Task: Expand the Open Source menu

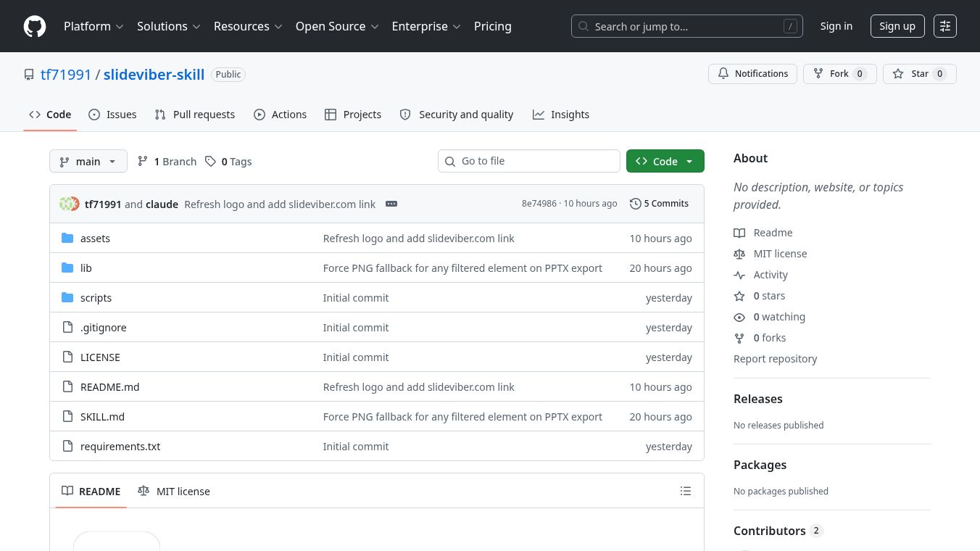Action: (x=337, y=26)
